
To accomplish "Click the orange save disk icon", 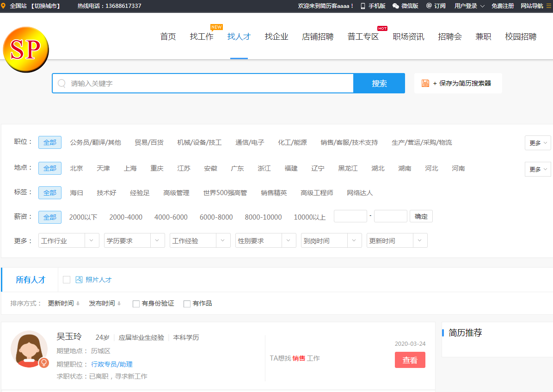I will click(x=425, y=83).
